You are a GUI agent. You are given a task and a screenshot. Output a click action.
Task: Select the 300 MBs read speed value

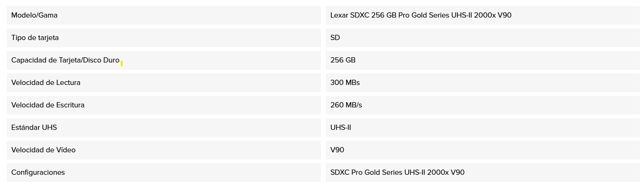(345, 83)
